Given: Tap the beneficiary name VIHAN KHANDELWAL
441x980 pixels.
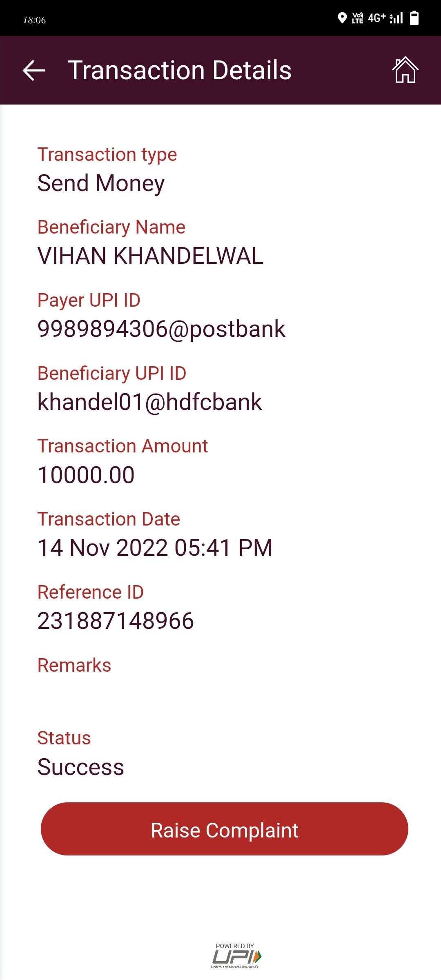Looking at the screenshot, I should 150,256.
